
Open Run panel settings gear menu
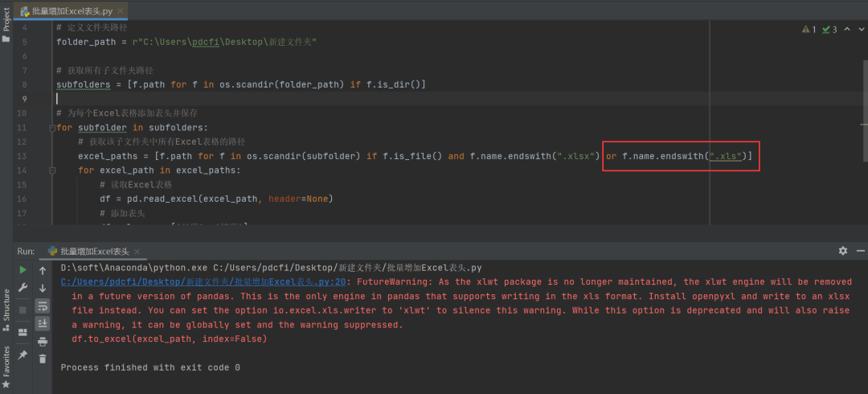pyautogui.click(x=842, y=251)
